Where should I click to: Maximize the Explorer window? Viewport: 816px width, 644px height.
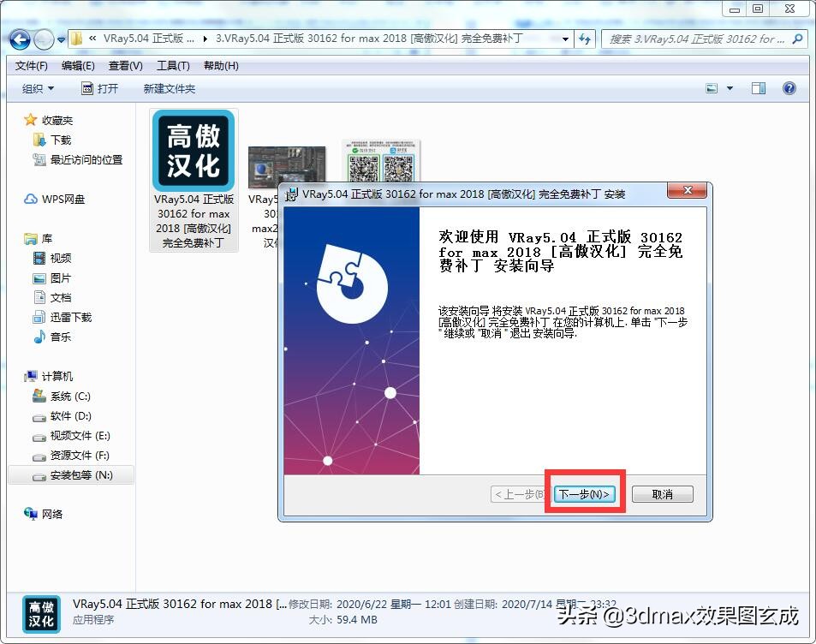758,9
